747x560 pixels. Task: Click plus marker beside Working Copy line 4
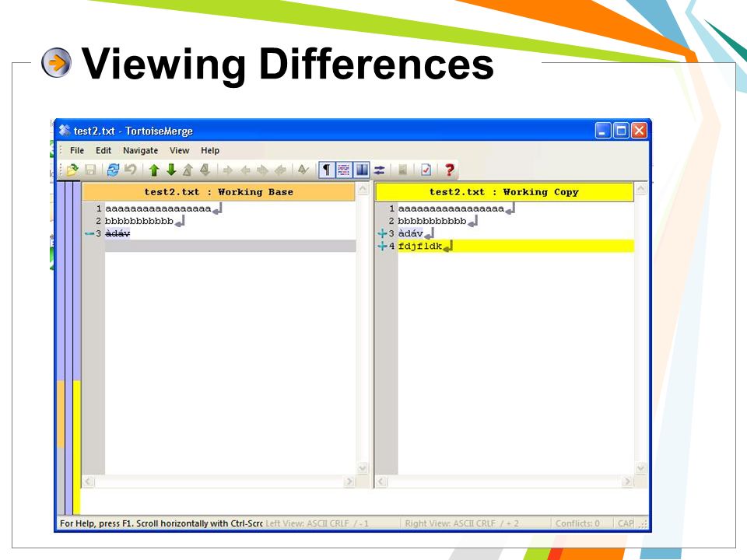[x=381, y=246]
